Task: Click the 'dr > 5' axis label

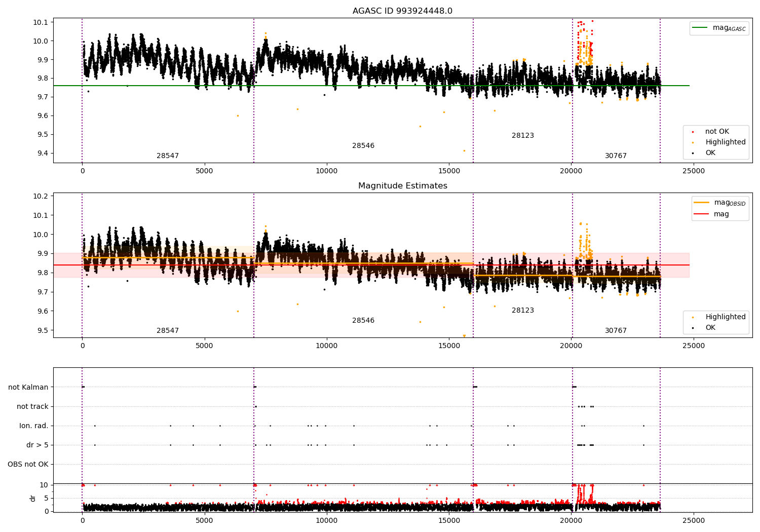Action: pyautogui.click(x=37, y=445)
